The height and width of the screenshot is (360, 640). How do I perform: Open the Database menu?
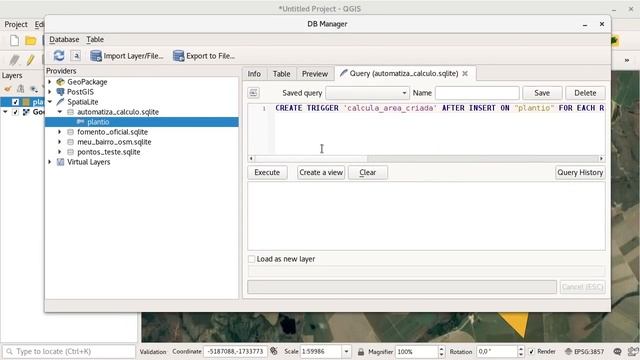[x=64, y=40]
